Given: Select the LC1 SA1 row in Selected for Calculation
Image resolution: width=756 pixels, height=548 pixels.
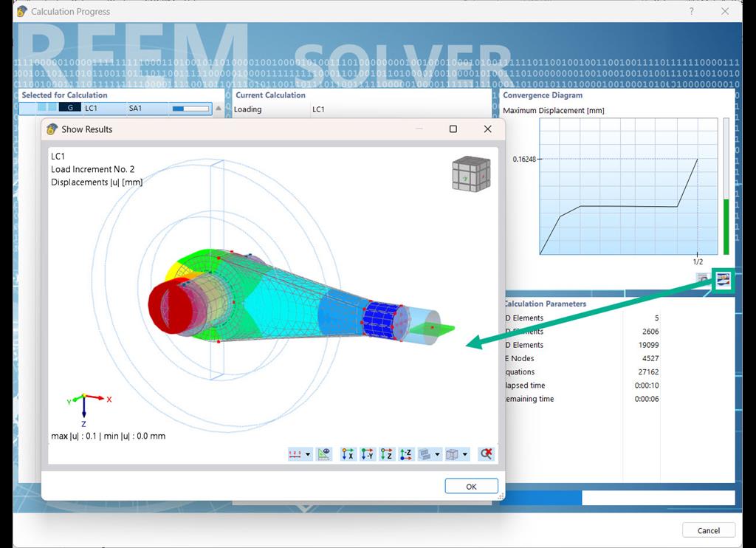Looking at the screenshot, I should (115, 108).
